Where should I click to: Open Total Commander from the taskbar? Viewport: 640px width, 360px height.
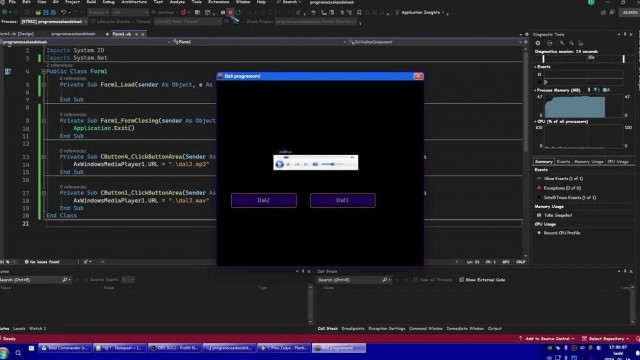(x=65, y=348)
